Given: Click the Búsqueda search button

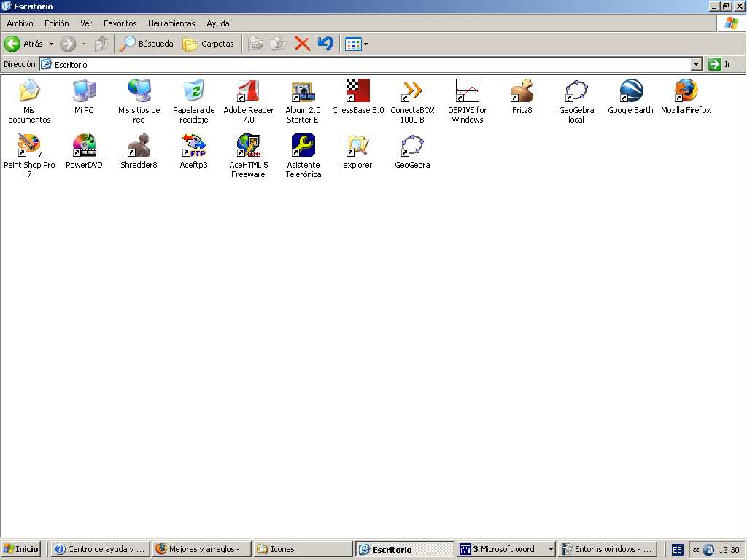Looking at the screenshot, I should tap(146, 44).
